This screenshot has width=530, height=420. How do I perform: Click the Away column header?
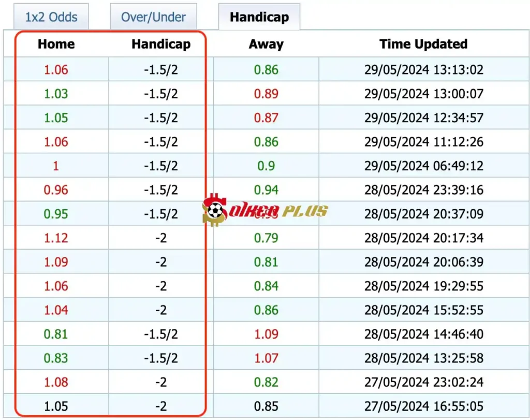point(266,45)
